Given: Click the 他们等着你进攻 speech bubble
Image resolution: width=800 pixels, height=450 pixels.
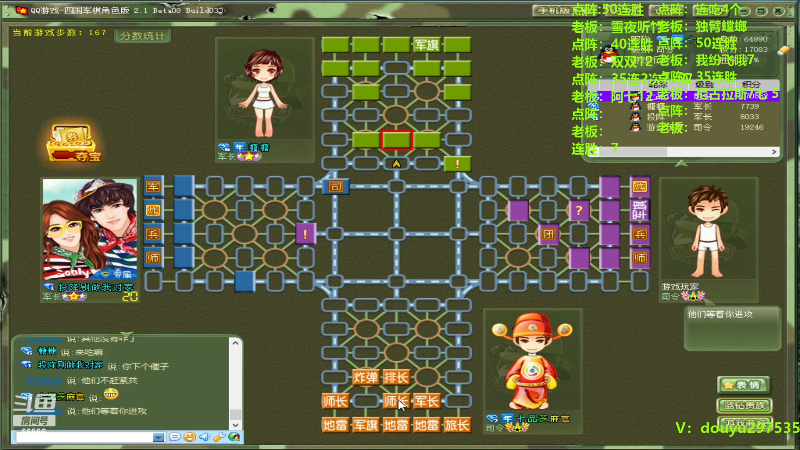Looking at the screenshot, I should pos(732,328).
